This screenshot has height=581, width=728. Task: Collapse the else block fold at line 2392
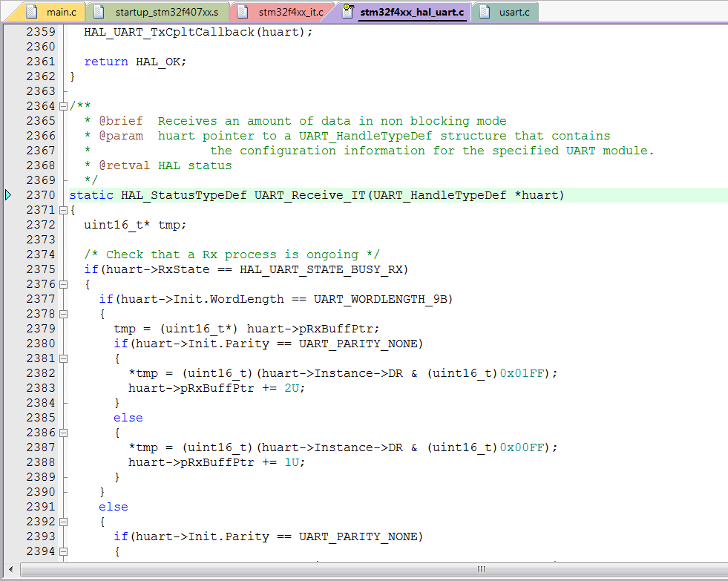[64, 522]
